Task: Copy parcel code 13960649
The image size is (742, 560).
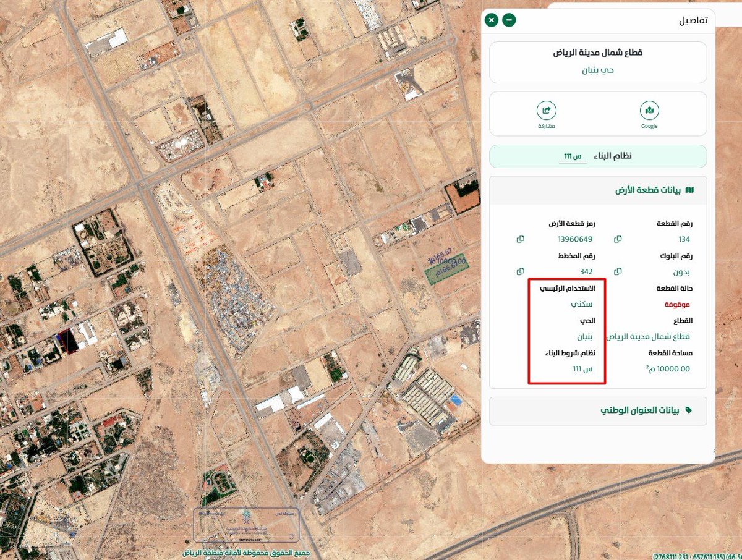Action: point(520,239)
